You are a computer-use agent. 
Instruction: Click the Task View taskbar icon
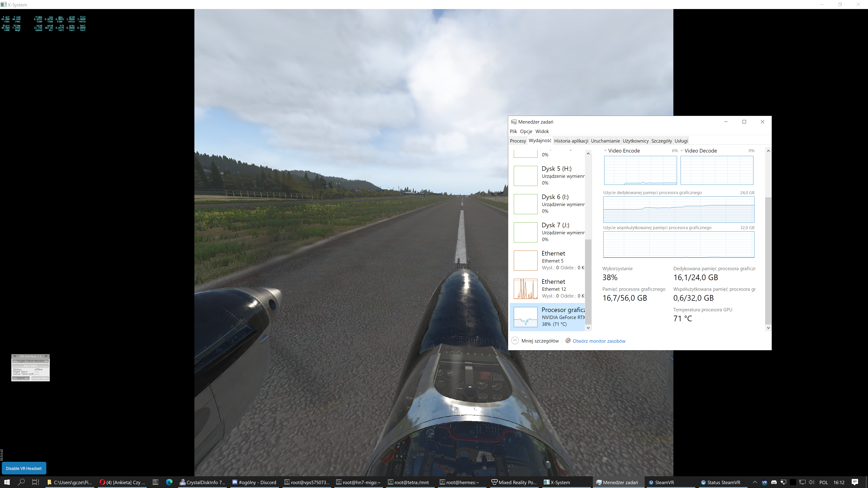click(x=35, y=482)
